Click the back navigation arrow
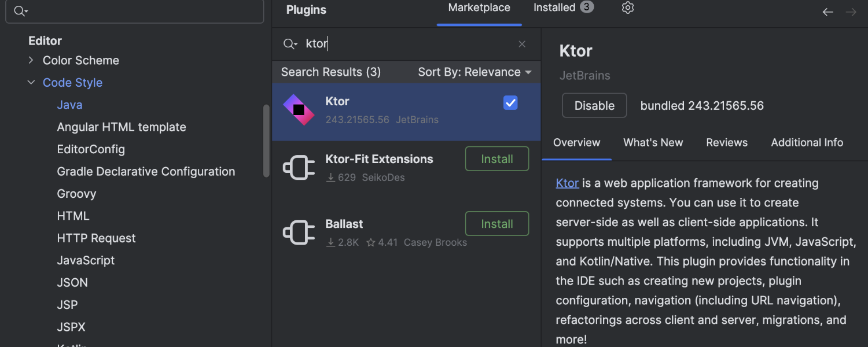The width and height of the screenshot is (868, 347). [x=828, y=12]
